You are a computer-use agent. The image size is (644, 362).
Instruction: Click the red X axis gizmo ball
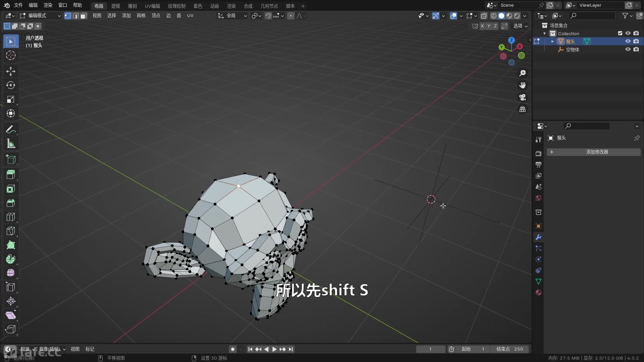[x=520, y=46]
